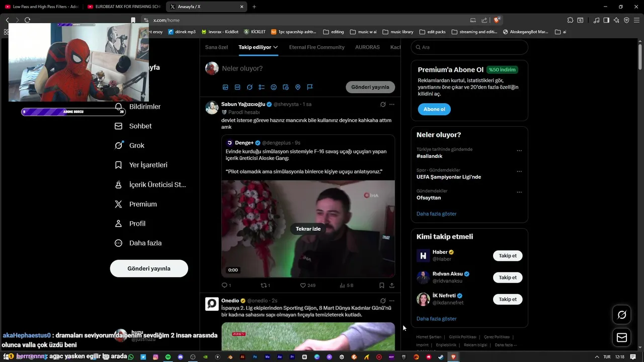Expand the editing bookmarks folder
Screen dimensions: 644x362
point(333,32)
